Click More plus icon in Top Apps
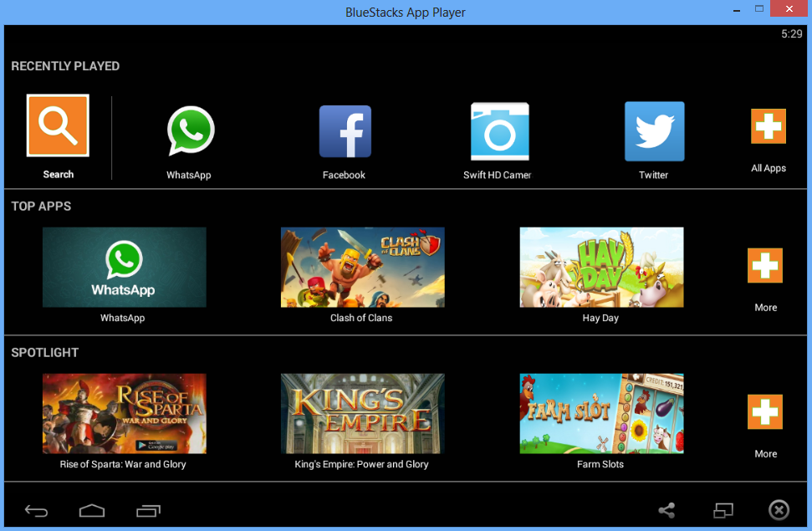The width and height of the screenshot is (812, 531). 765,265
